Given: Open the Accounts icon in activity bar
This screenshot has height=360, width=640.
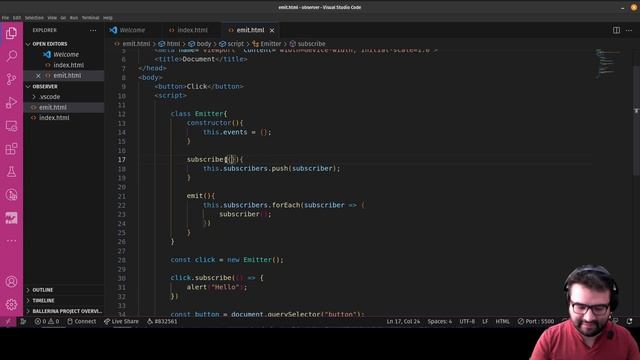Looking at the screenshot, I should [x=11, y=282].
